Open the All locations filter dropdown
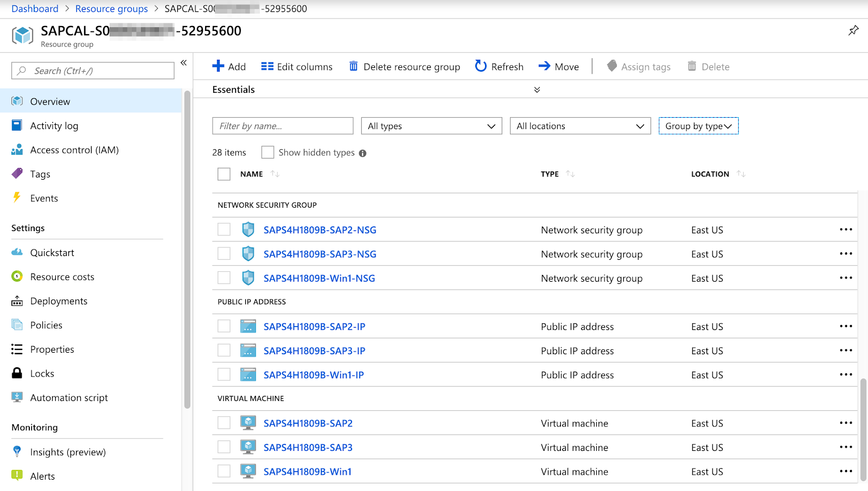Image resolution: width=868 pixels, height=491 pixels. point(580,126)
